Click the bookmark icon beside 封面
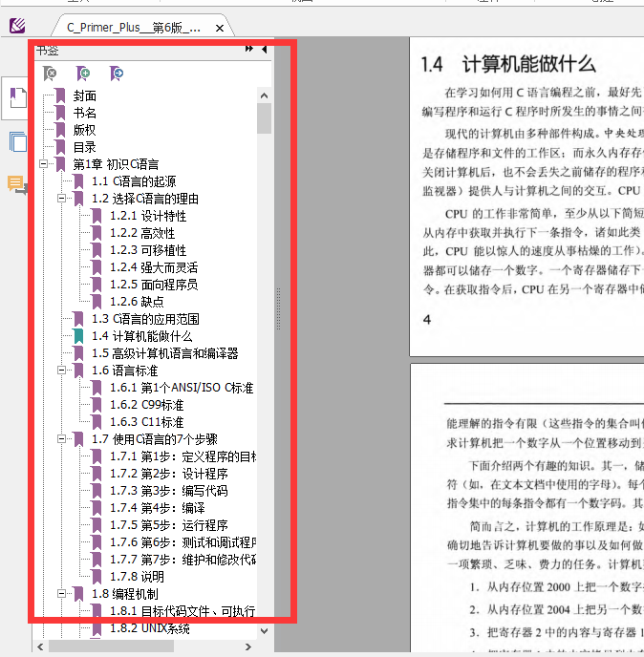The width and height of the screenshot is (644, 657). pyautogui.click(x=60, y=95)
